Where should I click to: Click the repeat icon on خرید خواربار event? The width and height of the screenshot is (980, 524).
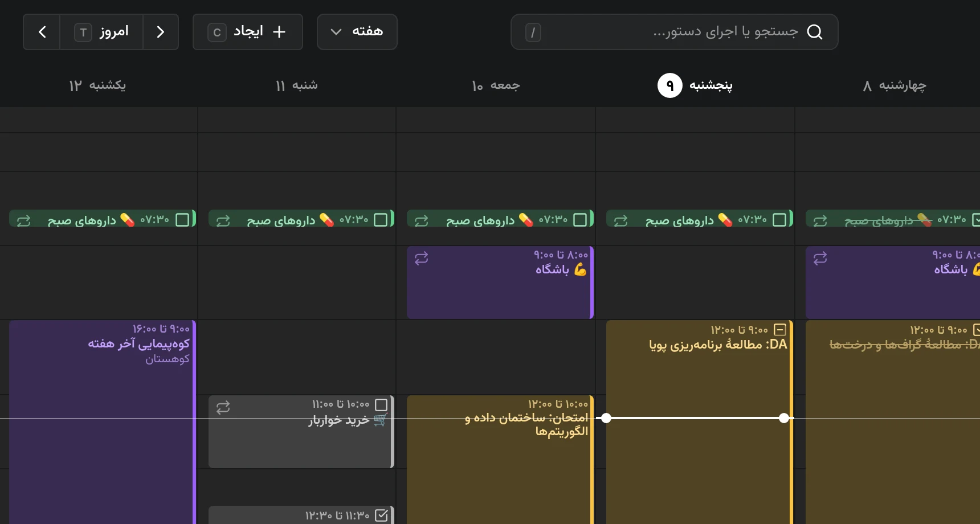223,407
